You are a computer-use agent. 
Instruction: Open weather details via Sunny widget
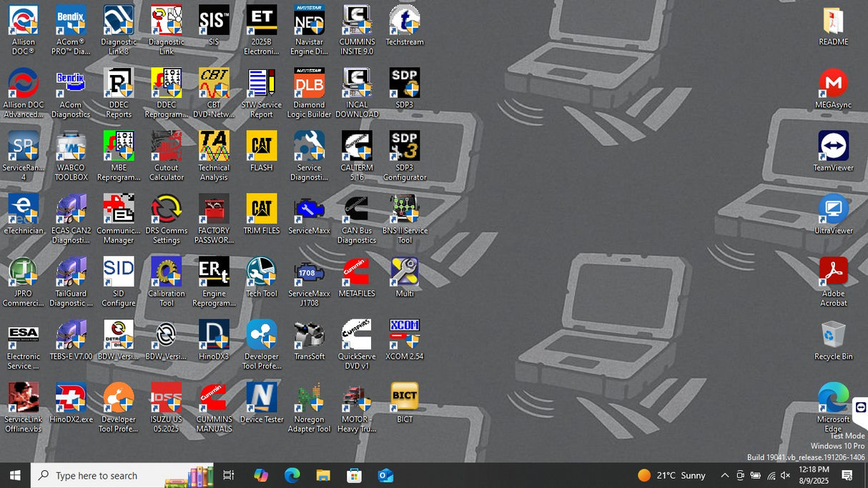pos(668,475)
